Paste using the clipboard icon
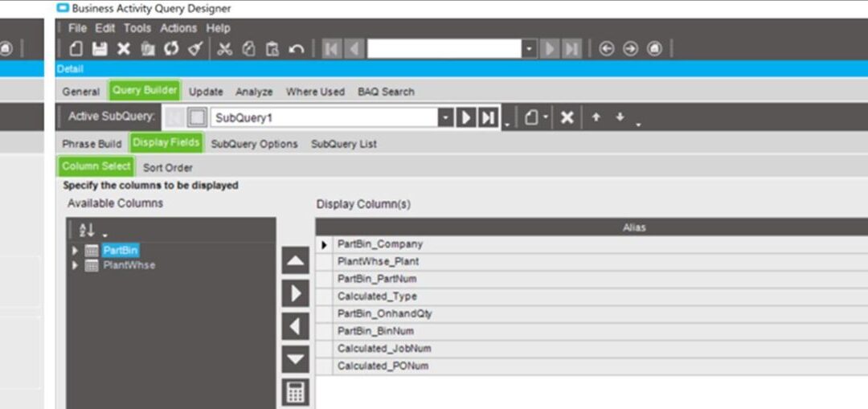 coord(272,49)
